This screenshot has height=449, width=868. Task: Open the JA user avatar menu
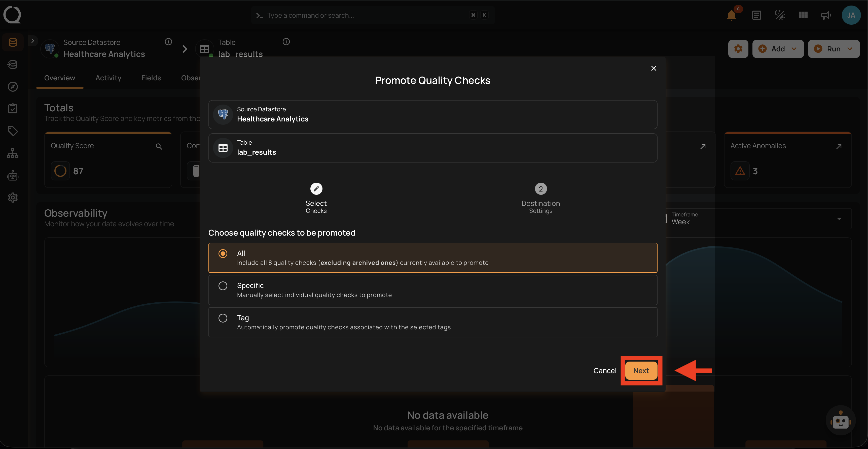click(x=851, y=15)
